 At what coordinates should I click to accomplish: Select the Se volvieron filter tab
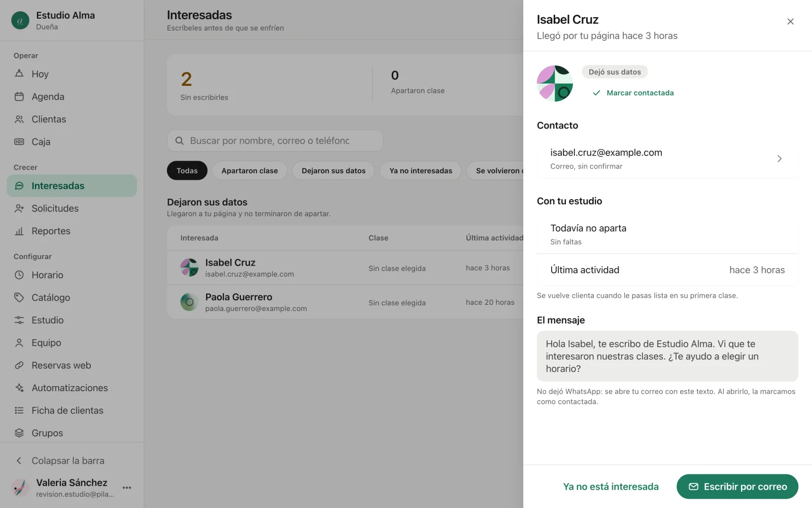(x=495, y=171)
